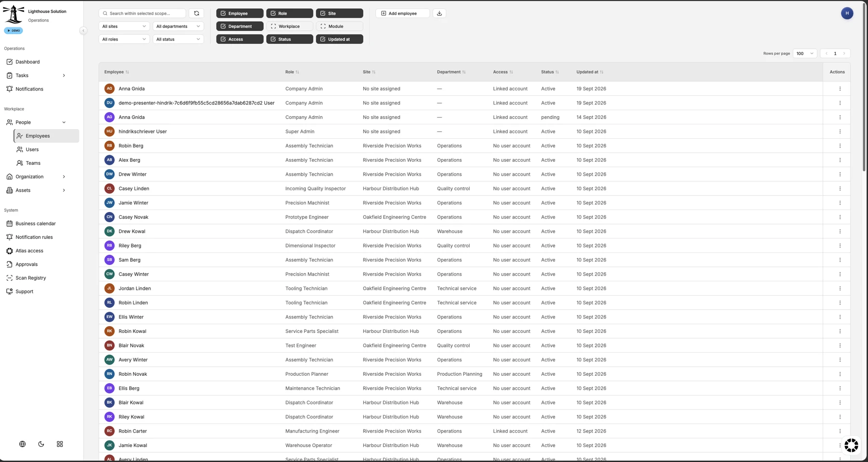This screenshot has width=868, height=462.
Task: Click Drew Kowal employee row name
Action: click(x=132, y=232)
